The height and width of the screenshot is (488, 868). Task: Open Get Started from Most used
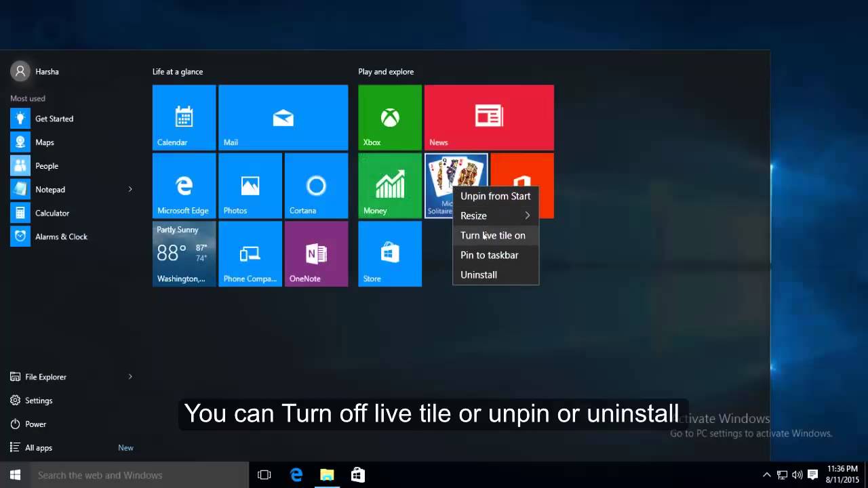71,119
